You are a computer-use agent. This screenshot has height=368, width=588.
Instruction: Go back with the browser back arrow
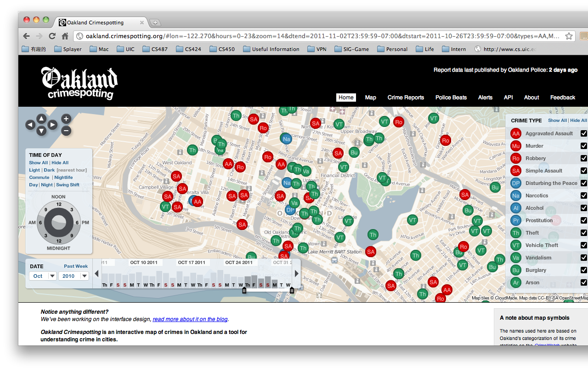(x=27, y=36)
